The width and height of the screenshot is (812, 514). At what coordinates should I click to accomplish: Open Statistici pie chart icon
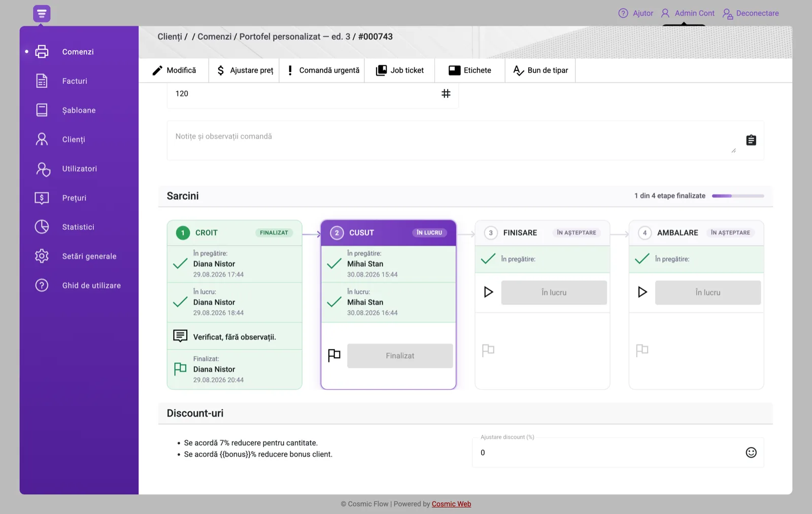pyautogui.click(x=42, y=227)
